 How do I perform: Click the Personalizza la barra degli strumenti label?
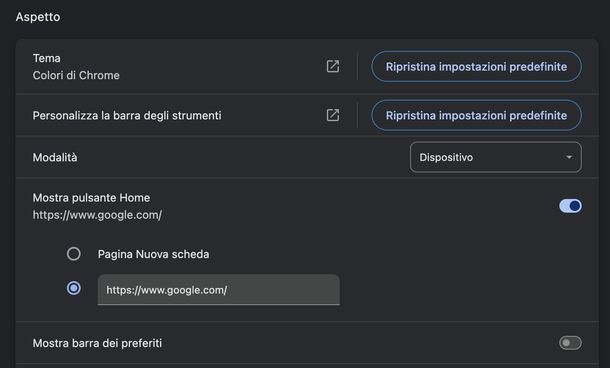pyautogui.click(x=127, y=116)
